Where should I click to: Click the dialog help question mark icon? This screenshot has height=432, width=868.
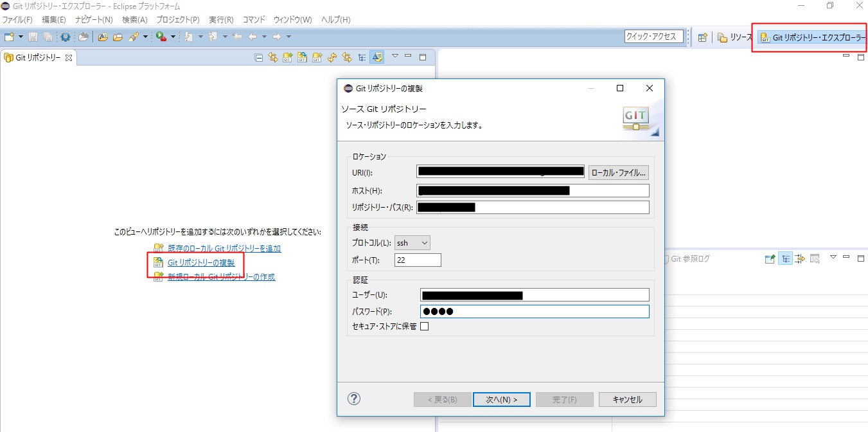click(353, 399)
